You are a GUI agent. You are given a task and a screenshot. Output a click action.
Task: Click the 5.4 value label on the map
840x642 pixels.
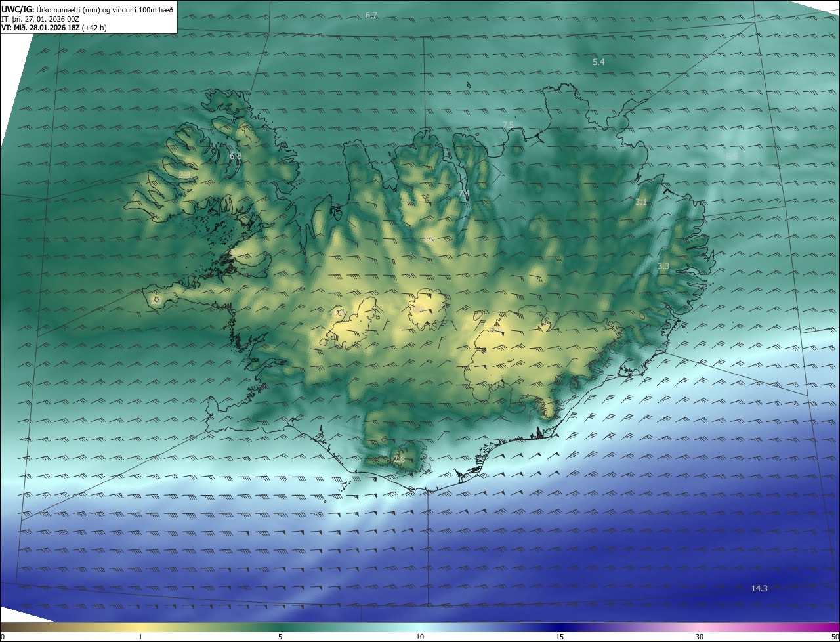(598, 62)
